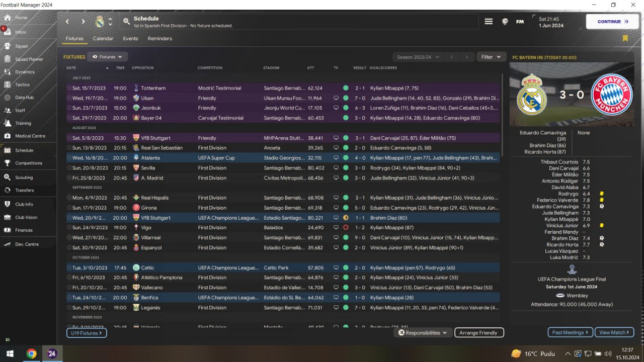Click the red loss dot on Vigo row
The image size is (644, 362).
pos(346,228)
